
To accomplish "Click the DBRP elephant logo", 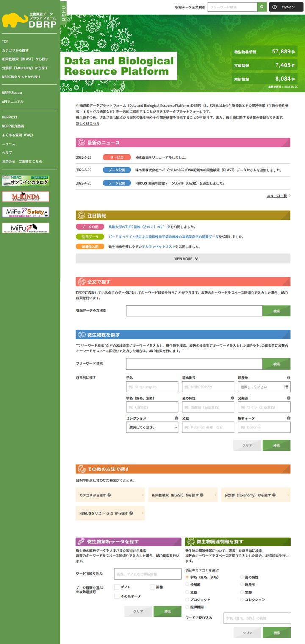I will point(29,20).
